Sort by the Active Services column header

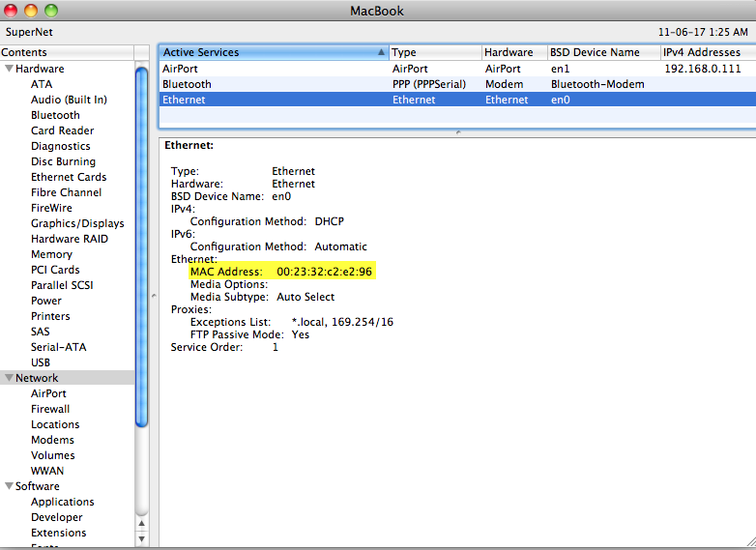[x=274, y=52]
